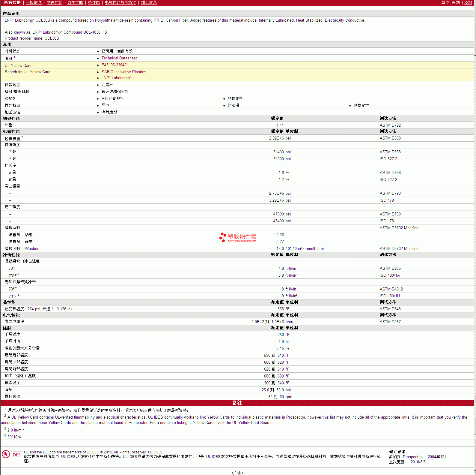Click the ISO 180/1A test method
476x475 pixels.
(390, 275)
